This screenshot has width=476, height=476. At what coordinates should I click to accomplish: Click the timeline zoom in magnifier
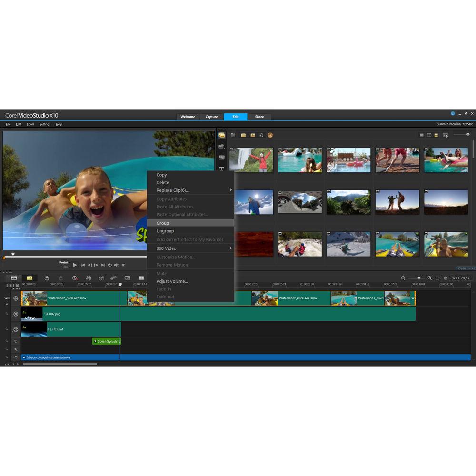(x=429, y=278)
